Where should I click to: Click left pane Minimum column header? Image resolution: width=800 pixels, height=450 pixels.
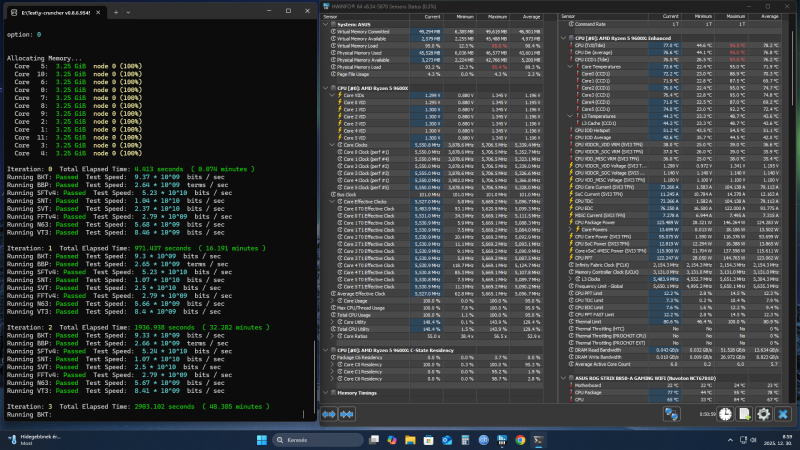(x=460, y=17)
